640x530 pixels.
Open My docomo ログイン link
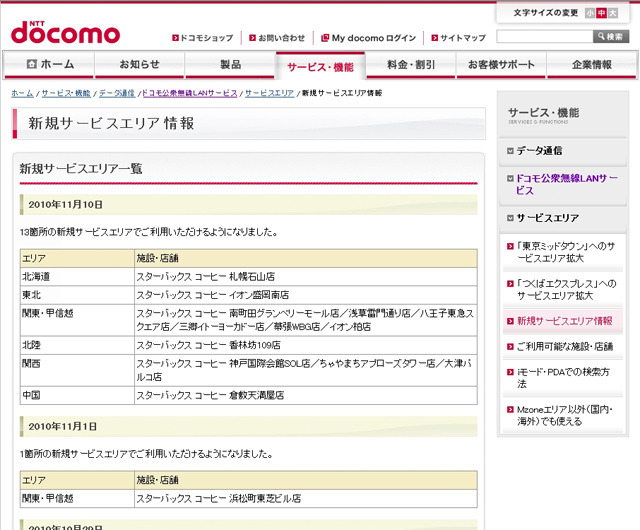point(373,38)
